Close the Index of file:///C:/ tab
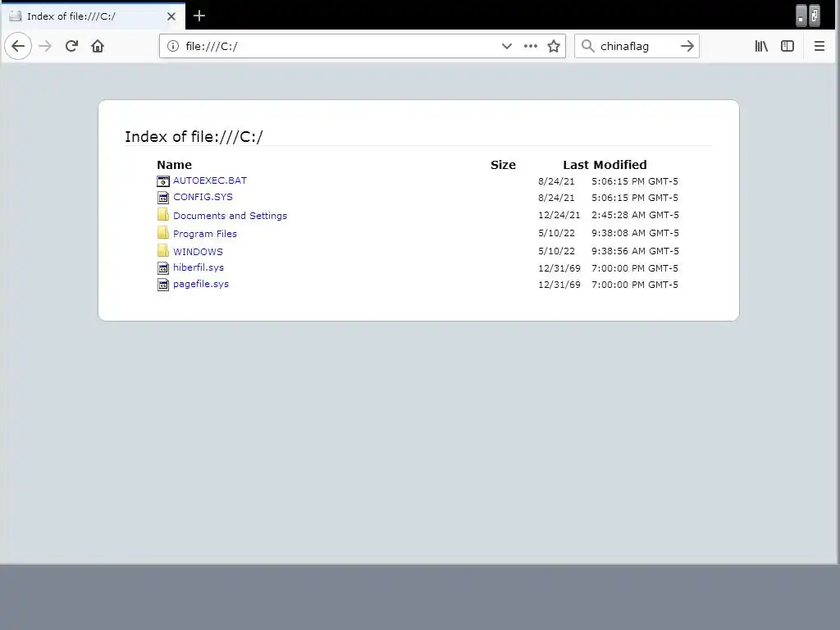This screenshot has height=630, width=840. click(171, 16)
